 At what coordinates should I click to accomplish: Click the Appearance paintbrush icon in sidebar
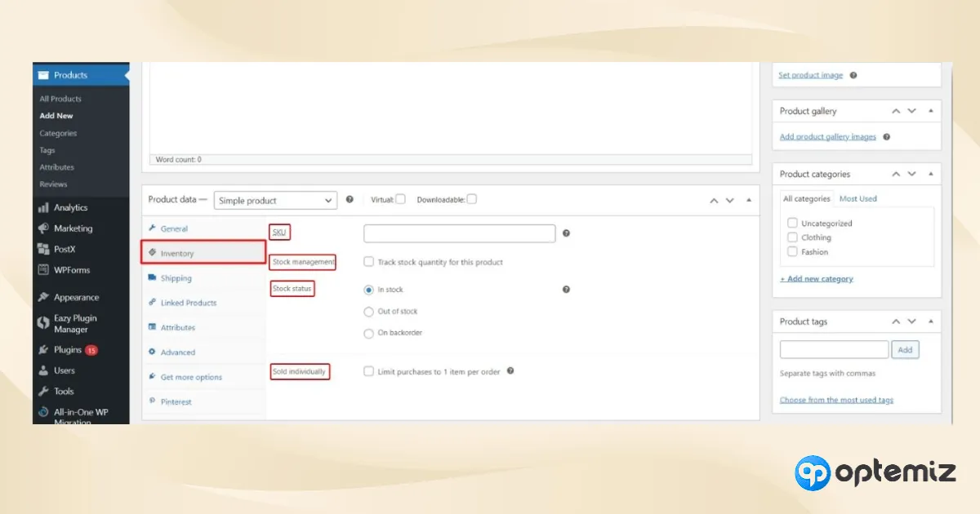(x=43, y=298)
